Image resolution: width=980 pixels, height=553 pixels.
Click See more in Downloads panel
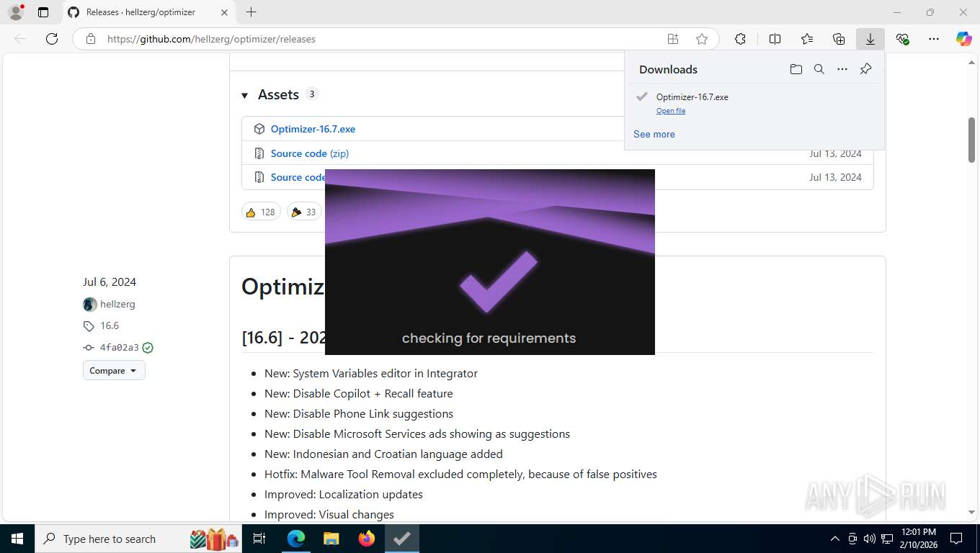(x=654, y=134)
